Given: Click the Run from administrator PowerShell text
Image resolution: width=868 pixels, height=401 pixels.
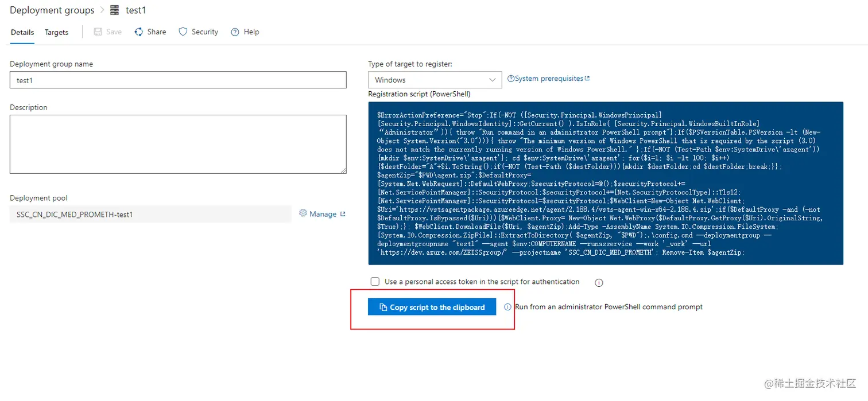Looking at the screenshot, I should pyautogui.click(x=609, y=307).
